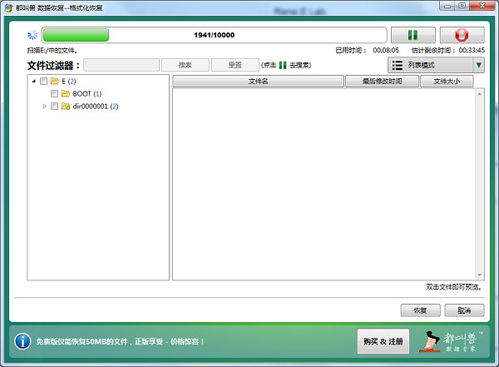The height and width of the screenshot is (367, 499).
Task: Pause the scan with the green pause button
Action: pos(413,35)
